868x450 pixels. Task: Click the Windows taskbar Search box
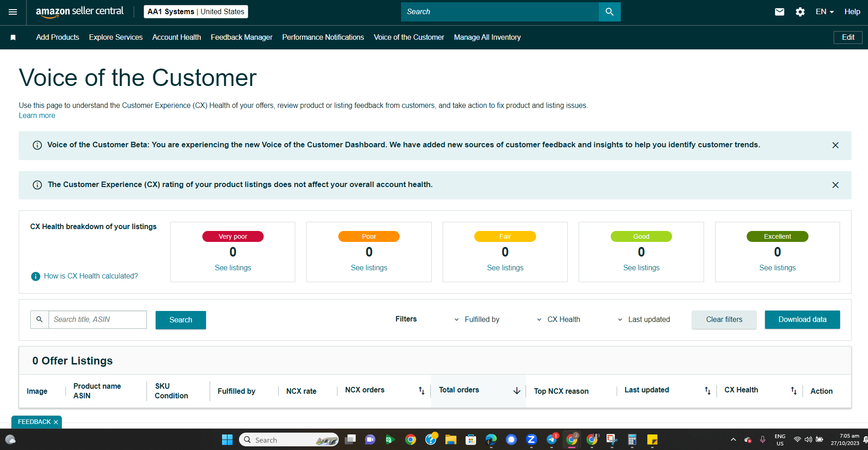(x=289, y=440)
